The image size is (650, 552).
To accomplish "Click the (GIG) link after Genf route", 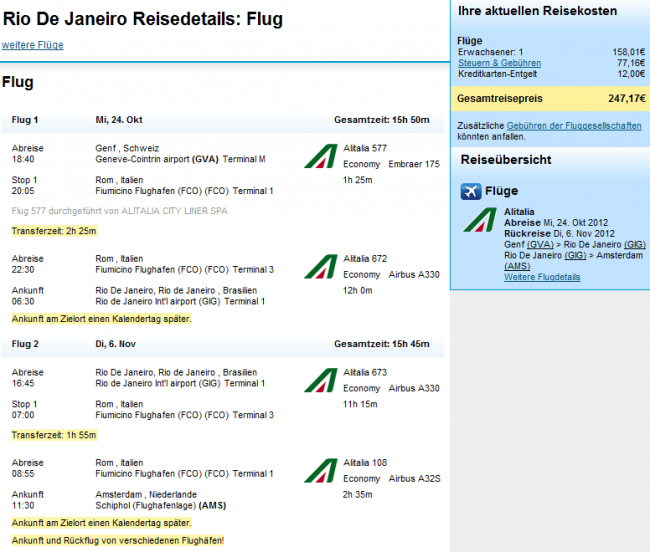I will tap(635, 244).
